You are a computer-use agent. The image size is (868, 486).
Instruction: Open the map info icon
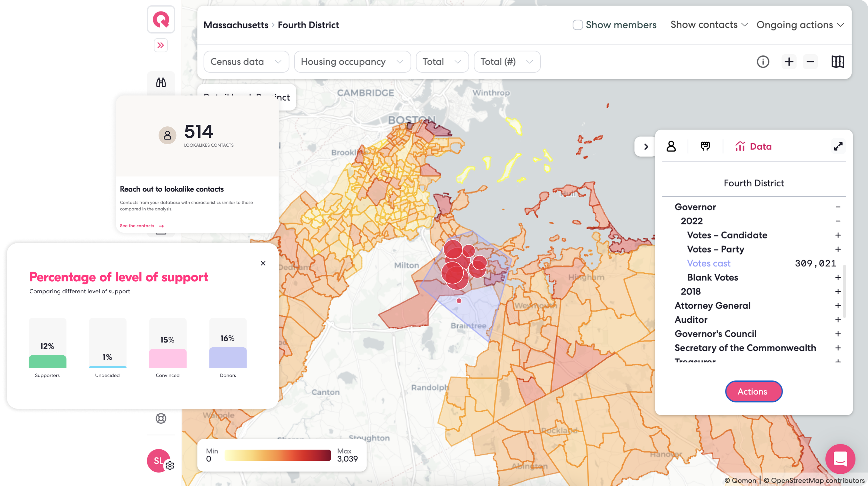pyautogui.click(x=763, y=62)
